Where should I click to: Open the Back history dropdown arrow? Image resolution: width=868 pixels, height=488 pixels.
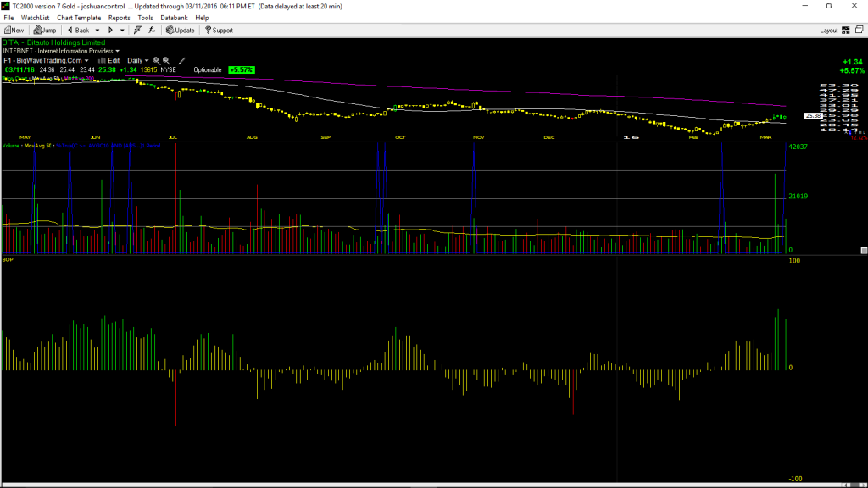[x=97, y=30]
